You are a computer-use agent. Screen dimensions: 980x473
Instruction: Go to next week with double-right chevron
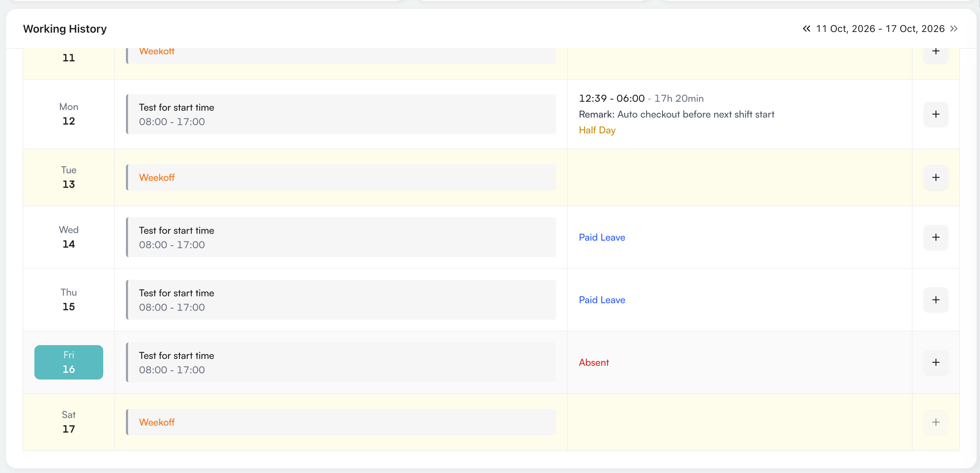coord(954,29)
